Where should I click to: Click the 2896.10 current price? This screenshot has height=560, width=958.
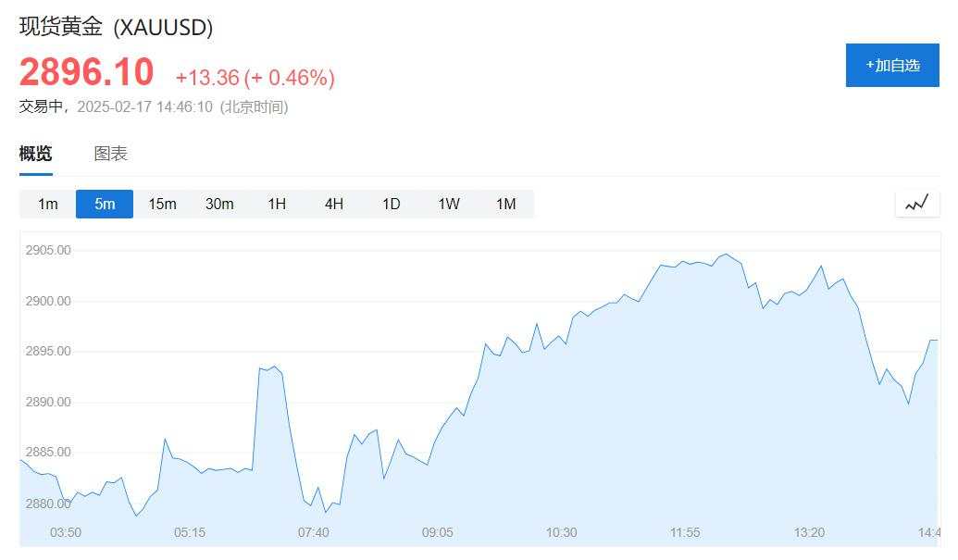click(x=86, y=72)
